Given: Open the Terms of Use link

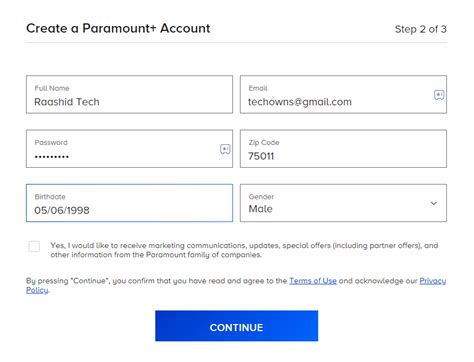Looking at the screenshot, I should point(313,281).
